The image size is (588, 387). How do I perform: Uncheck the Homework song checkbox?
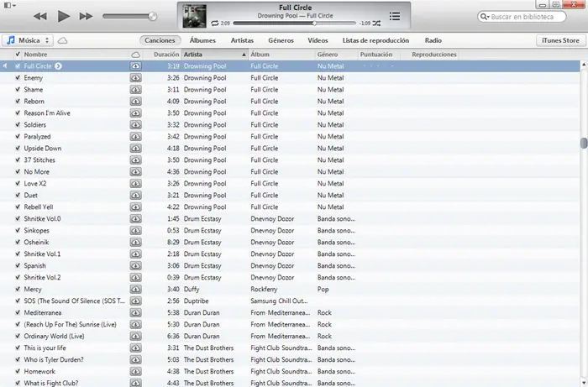pyautogui.click(x=18, y=371)
